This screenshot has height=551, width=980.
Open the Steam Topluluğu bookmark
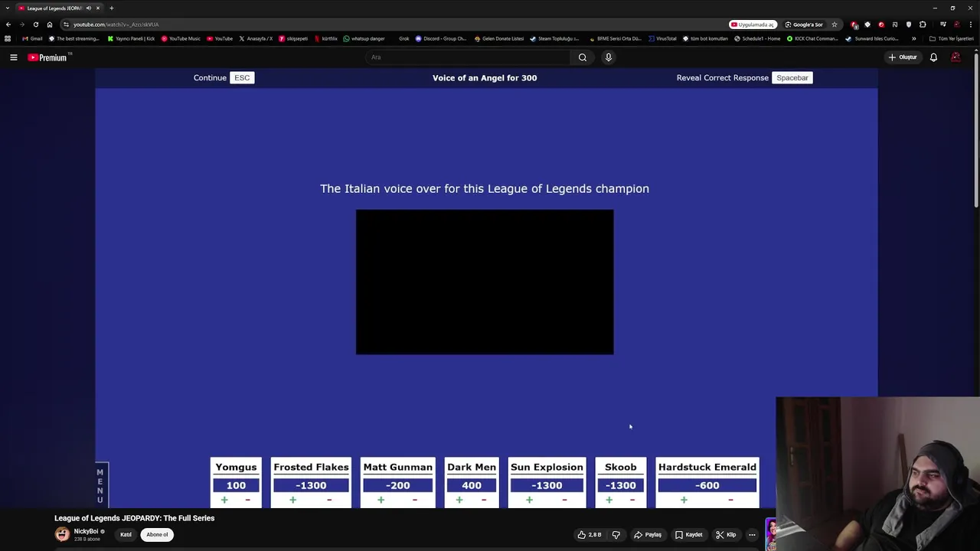pyautogui.click(x=554, y=38)
